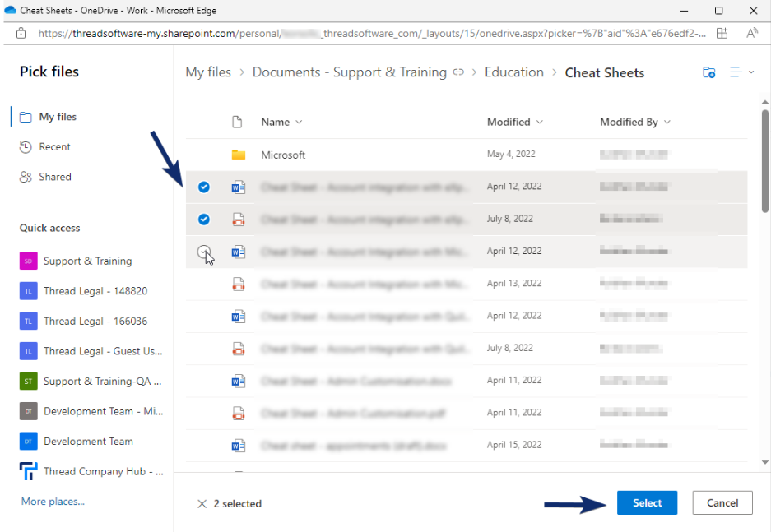Click the scrollbar up arrow
The width and height of the screenshot is (771, 532).
click(x=764, y=102)
